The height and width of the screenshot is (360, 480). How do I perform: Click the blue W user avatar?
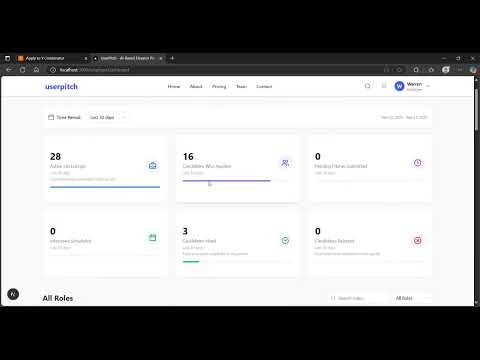(x=399, y=86)
